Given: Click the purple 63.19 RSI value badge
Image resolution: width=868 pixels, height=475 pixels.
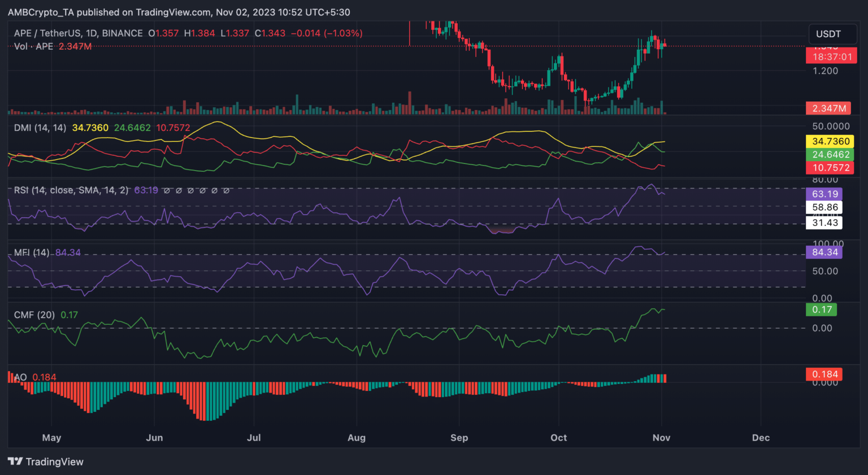Looking at the screenshot, I should click(824, 194).
